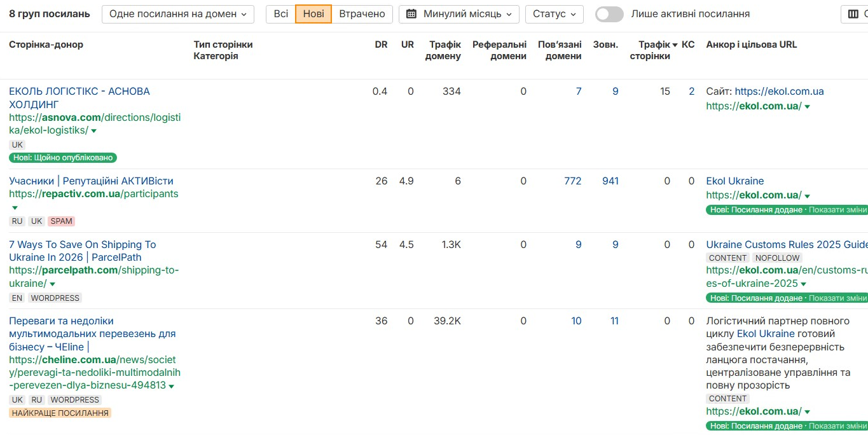The height and width of the screenshot is (435, 868).
Task: Click the sort arrow on Трафік сторінки column
Action: click(x=675, y=45)
